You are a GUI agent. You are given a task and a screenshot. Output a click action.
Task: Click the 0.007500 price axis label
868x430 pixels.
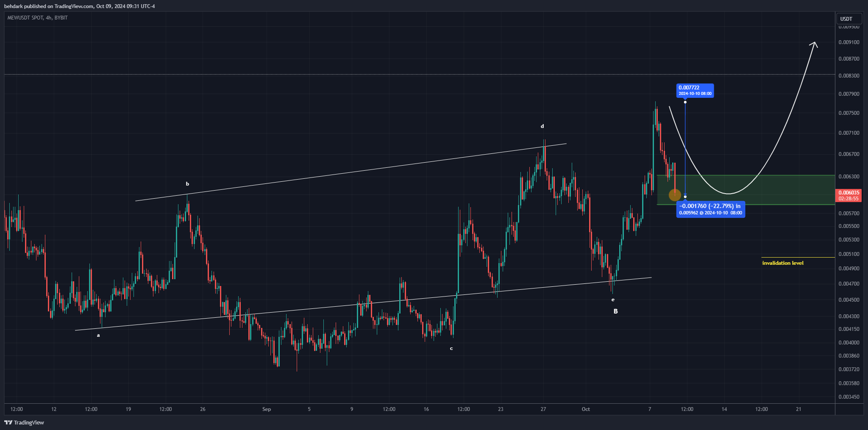(x=849, y=113)
